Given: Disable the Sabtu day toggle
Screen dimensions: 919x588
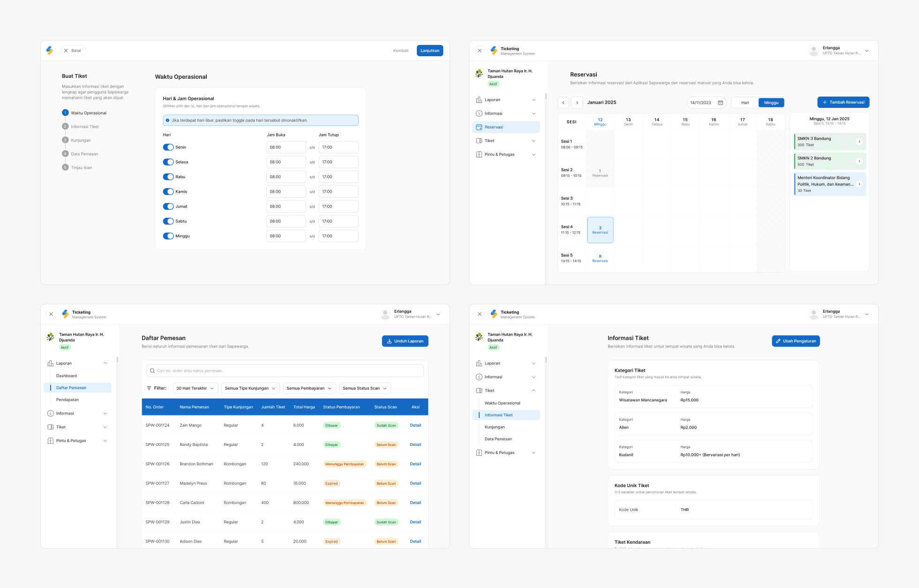Looking at the screenshot, I should [x=168, y=221].
